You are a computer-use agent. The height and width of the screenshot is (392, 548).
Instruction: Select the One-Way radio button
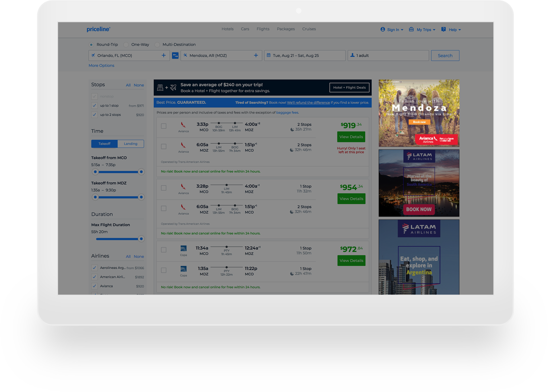[x=126, y=45]
